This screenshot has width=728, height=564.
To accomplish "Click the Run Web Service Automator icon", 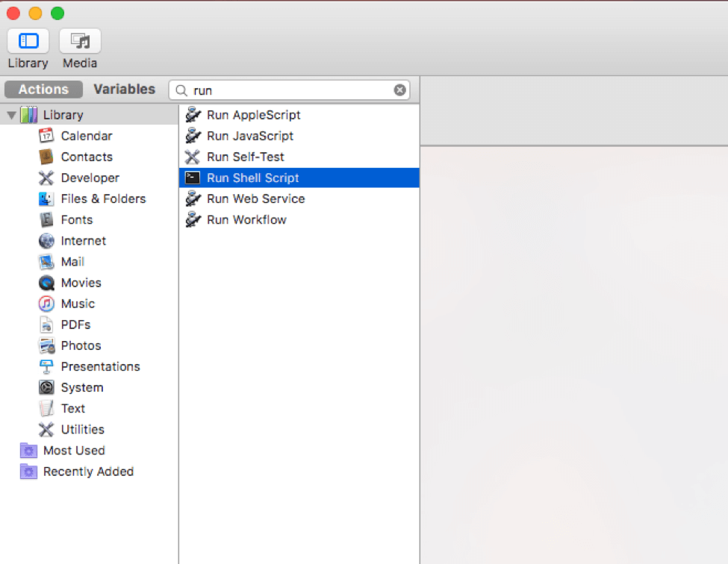I will pyautogui.click(x=193, y=198).
